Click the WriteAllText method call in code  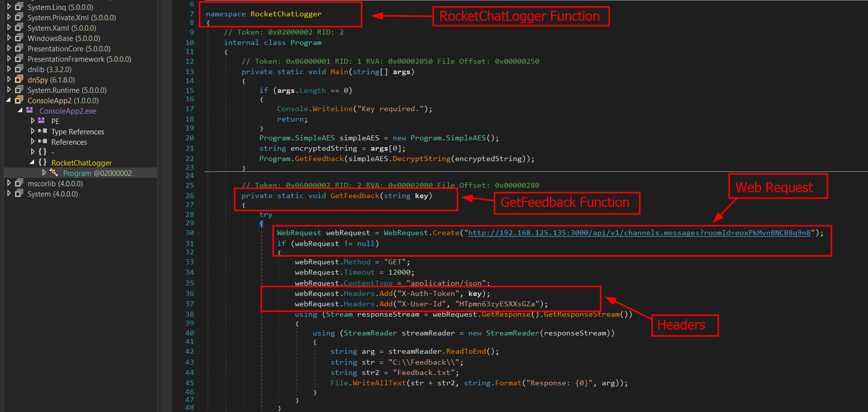click(379, 383)
